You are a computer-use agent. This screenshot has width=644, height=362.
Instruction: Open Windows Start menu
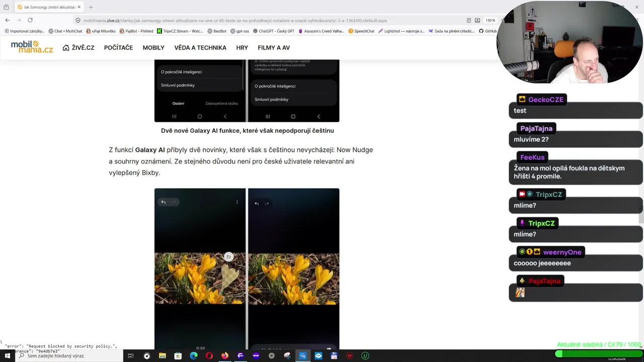[8, 356]
